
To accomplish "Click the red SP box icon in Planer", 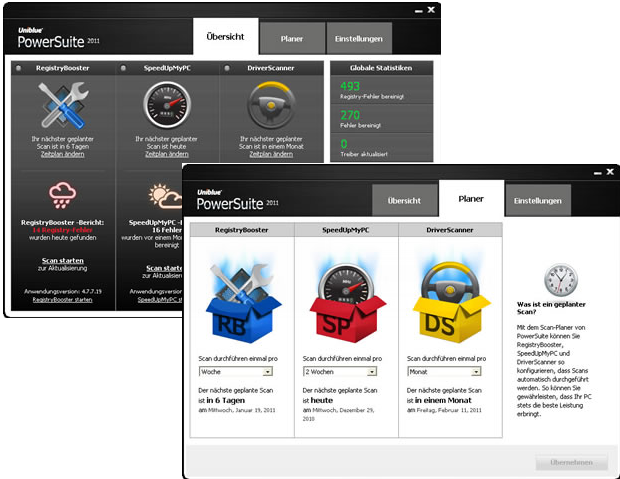I will click(x=346, y=303).
